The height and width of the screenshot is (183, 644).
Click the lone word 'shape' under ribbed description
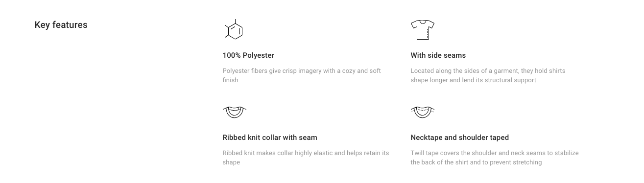[x=231, y=162]
